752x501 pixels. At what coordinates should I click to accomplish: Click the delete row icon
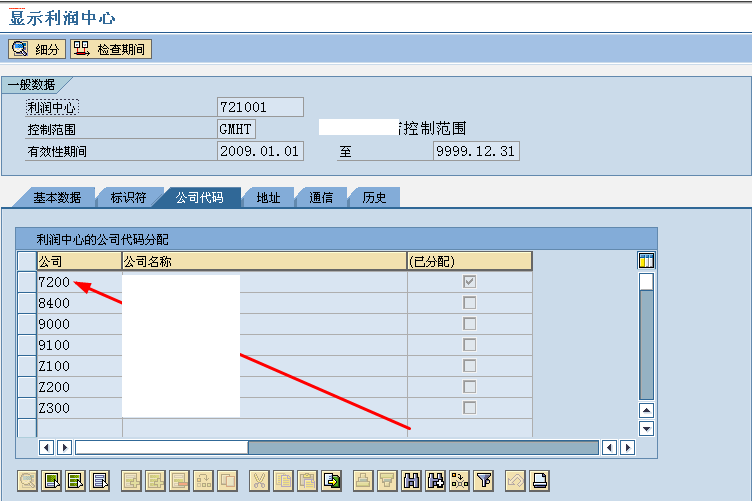tap(180, 480)
